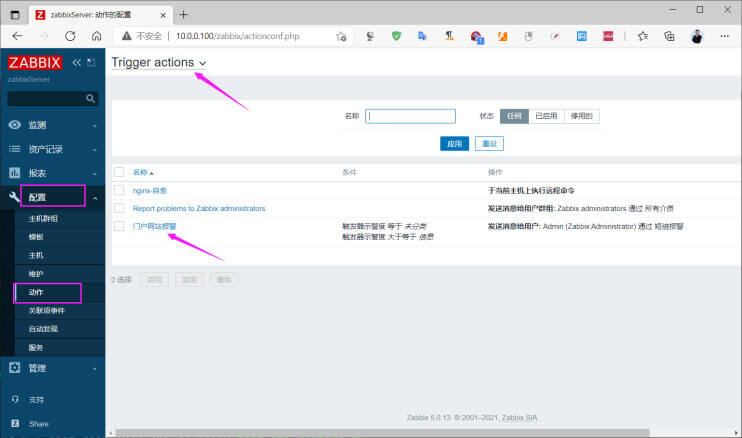The image size is (742, 438).
Task: Open 维护 in sidebar
Action: click(x=36, y=274)
